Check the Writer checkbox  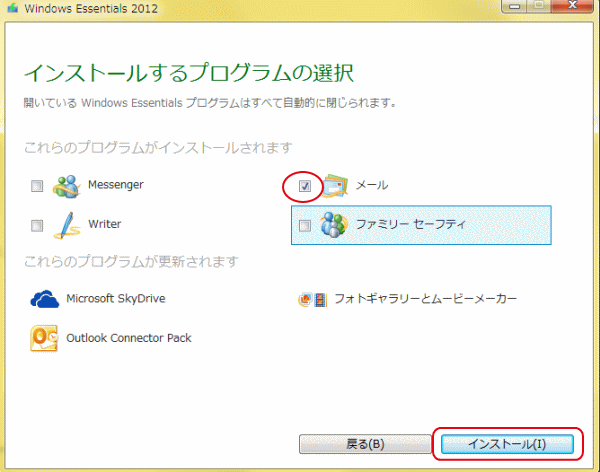(x=37, y=225)
